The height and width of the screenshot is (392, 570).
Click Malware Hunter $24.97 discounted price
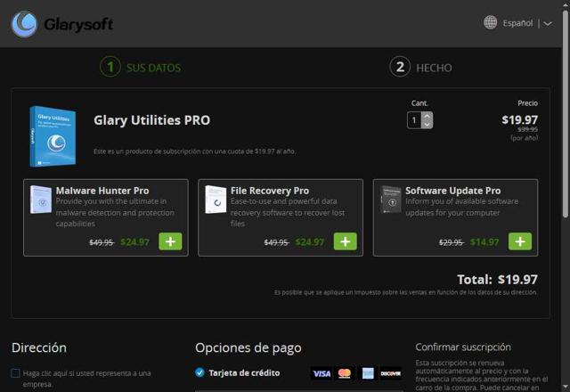pos(134,242)
